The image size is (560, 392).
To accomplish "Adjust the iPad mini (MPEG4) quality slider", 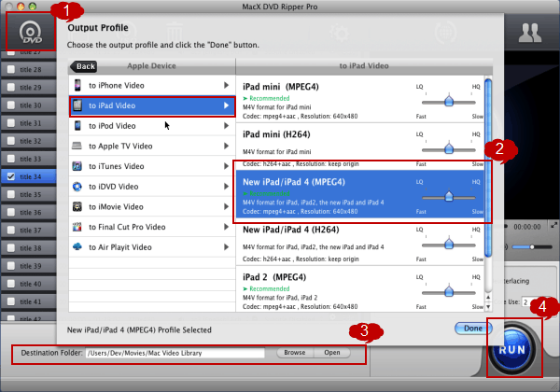I will click(449, 102).
